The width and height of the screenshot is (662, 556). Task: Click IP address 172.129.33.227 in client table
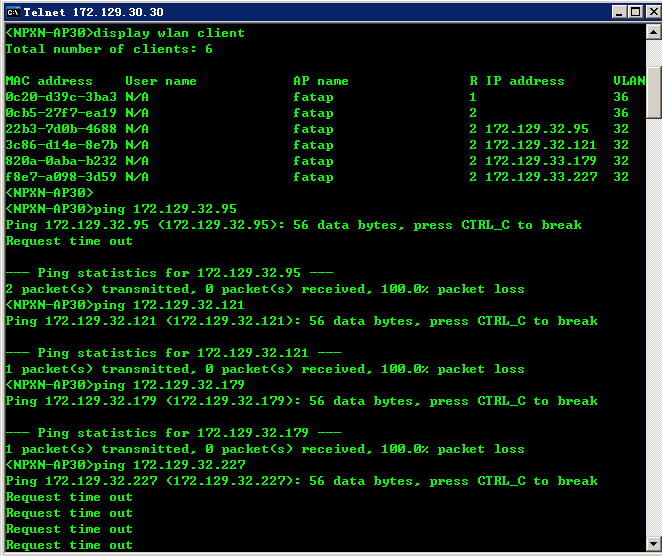[541, 177]
